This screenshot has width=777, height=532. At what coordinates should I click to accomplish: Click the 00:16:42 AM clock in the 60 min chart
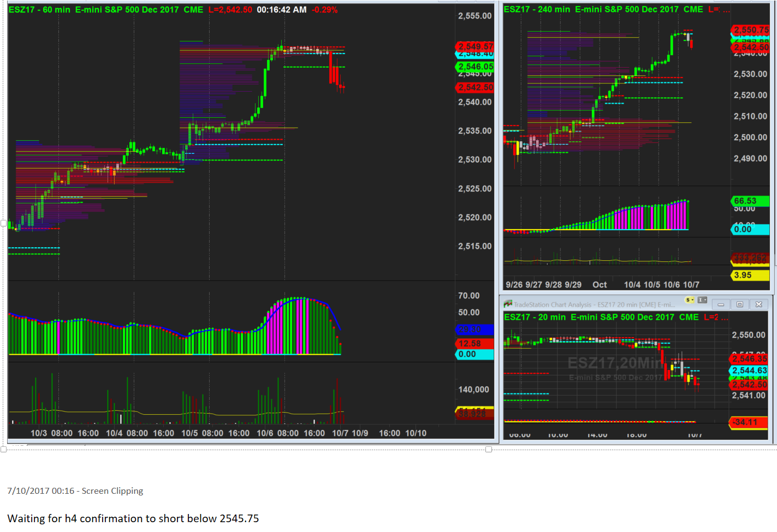pyautogui.click(x=282, y=10)
